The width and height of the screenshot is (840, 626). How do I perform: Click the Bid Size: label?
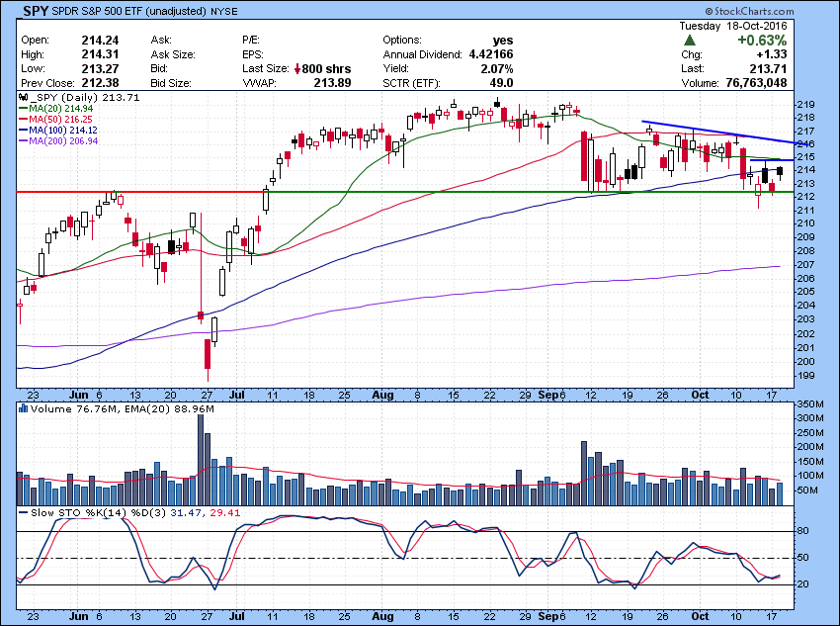coord(171,83)
